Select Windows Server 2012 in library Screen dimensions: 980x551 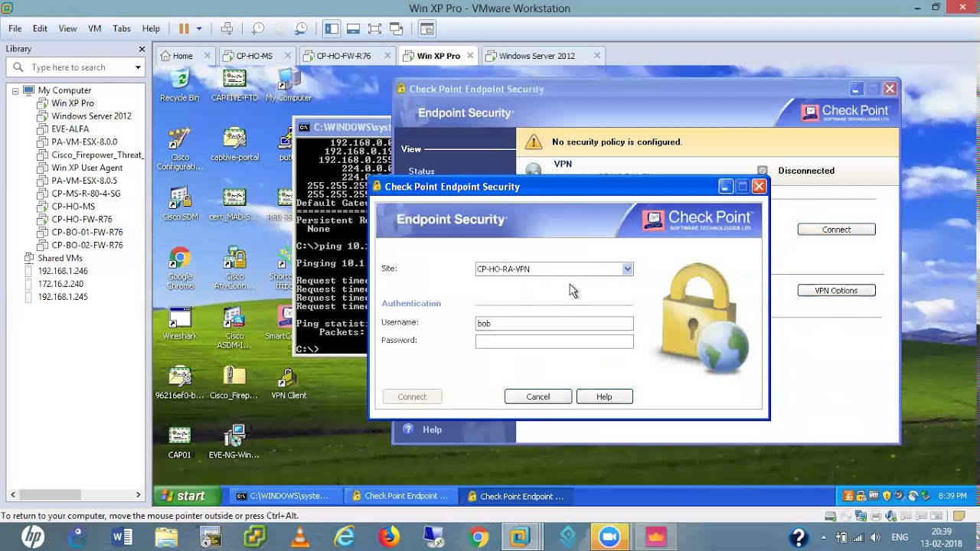pyautogui.click(x=91, y=116)
